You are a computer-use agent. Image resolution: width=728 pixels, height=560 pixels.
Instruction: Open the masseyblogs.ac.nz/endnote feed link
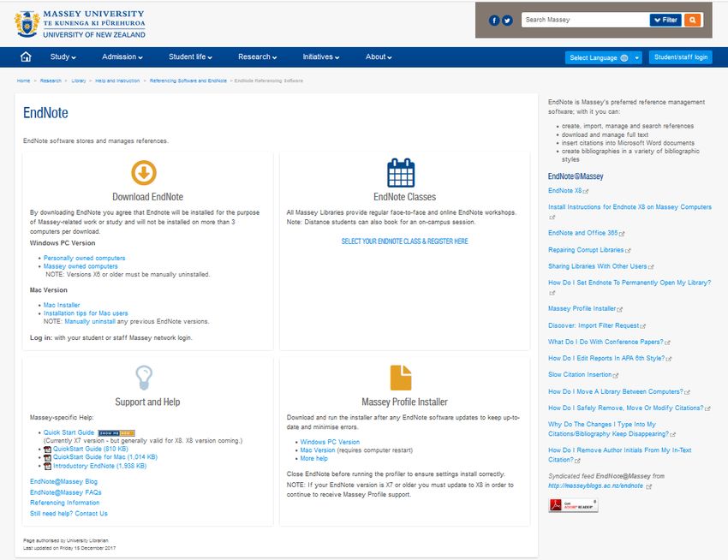pos(596,486)
